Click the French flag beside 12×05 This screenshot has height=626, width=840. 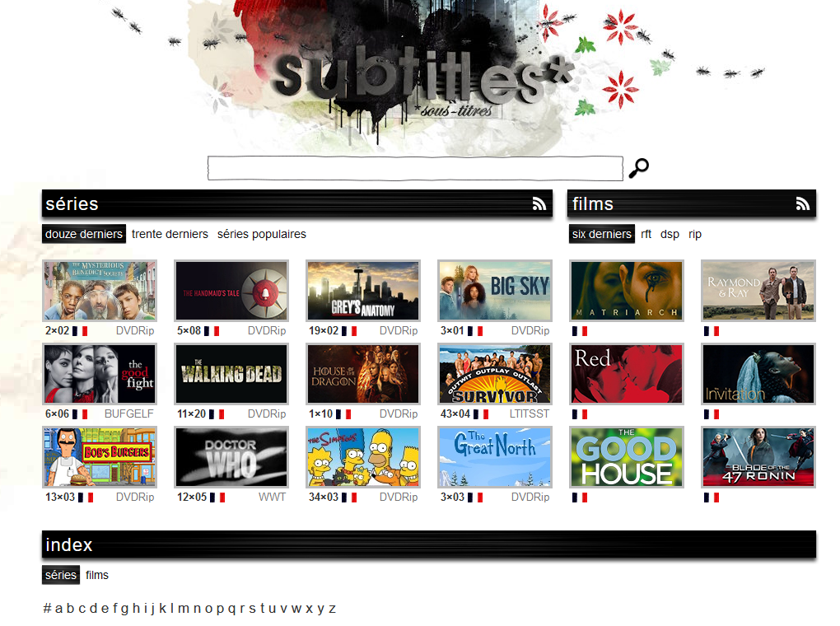(217, 498)
